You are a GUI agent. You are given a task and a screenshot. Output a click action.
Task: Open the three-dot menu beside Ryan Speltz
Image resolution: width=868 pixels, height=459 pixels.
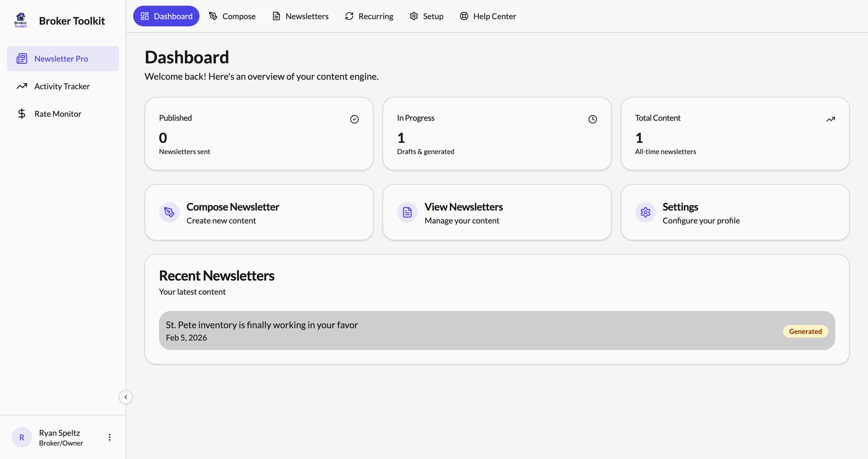109,437
